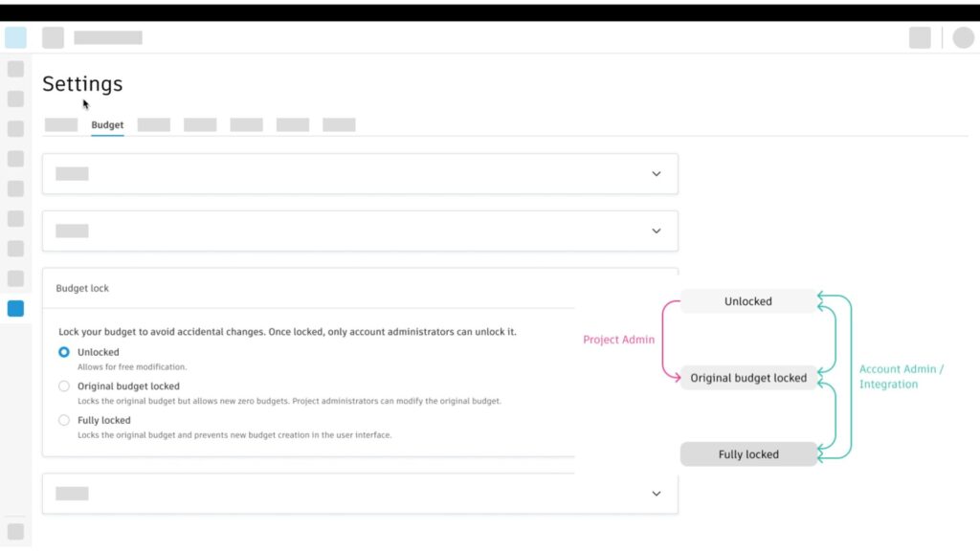Viewport: 980px width, 551px height.
Task: Click the bottom-most sidebar icon
Action: point(15,531)
